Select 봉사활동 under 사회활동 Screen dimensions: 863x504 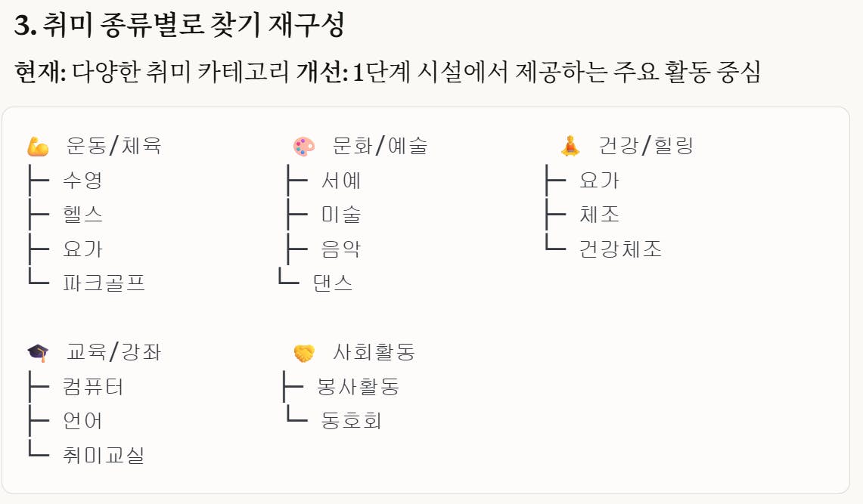(x=358, y=387)
